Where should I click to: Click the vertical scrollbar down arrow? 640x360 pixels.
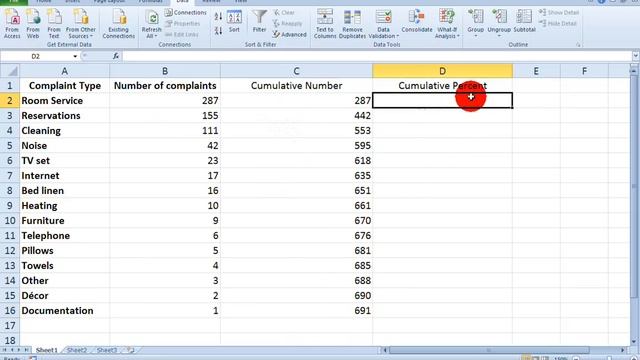pos(633,342)
